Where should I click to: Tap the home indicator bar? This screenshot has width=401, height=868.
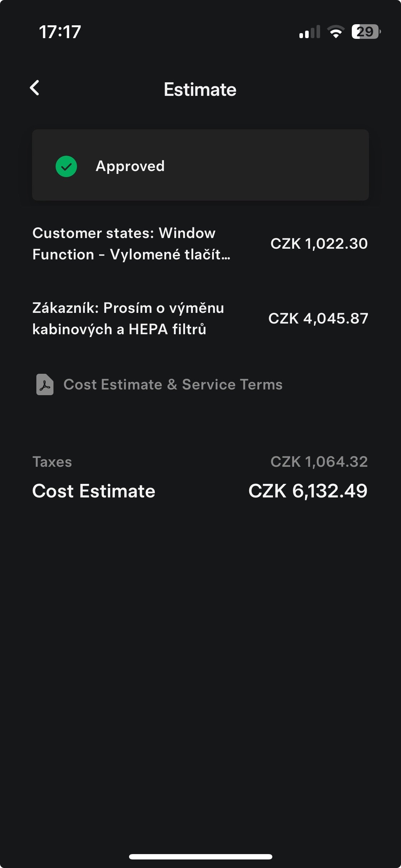point(200,857)
